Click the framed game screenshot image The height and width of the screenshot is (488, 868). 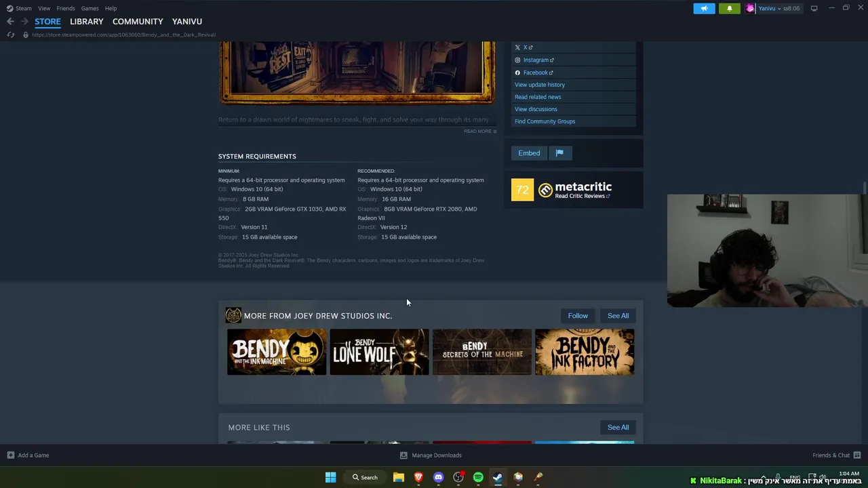(x=357, y=73)
